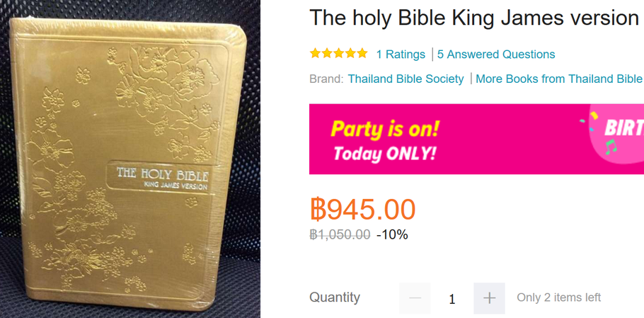Click the fifth yellow rating star
This screenshot has width=644, height=318.
pos(362,53)
